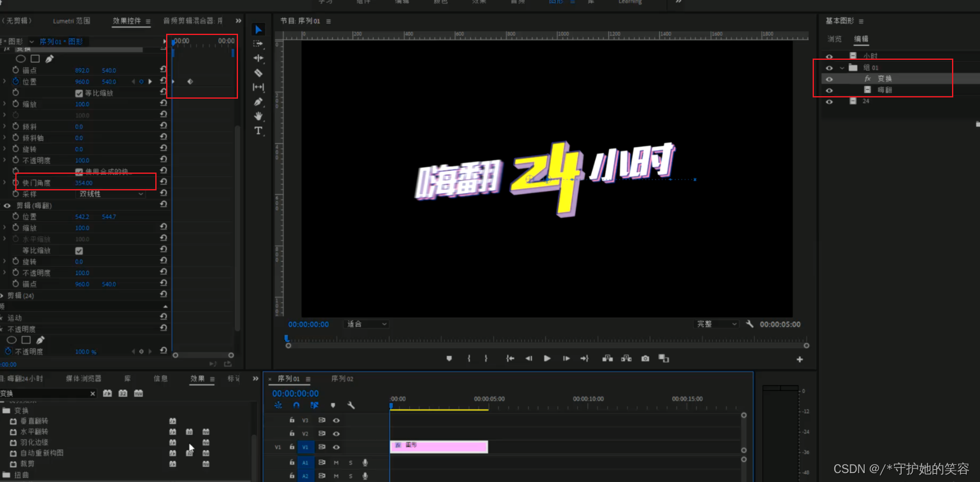Open the 信息 panel tab
980x482 pixels.
coord(160,378)
